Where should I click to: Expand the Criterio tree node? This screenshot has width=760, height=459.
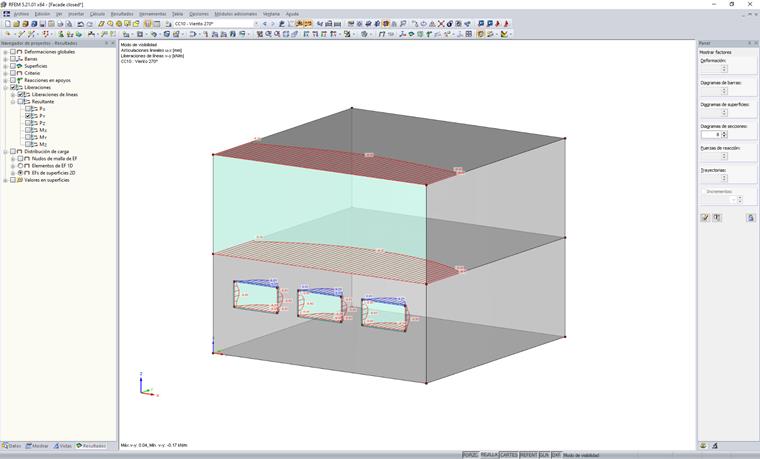pos(6,73)
